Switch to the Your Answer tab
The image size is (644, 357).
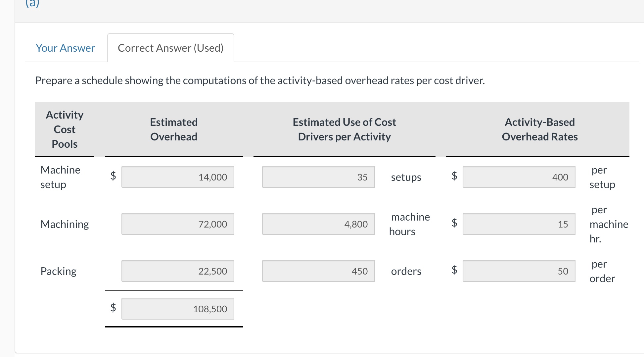click(65, 48)
